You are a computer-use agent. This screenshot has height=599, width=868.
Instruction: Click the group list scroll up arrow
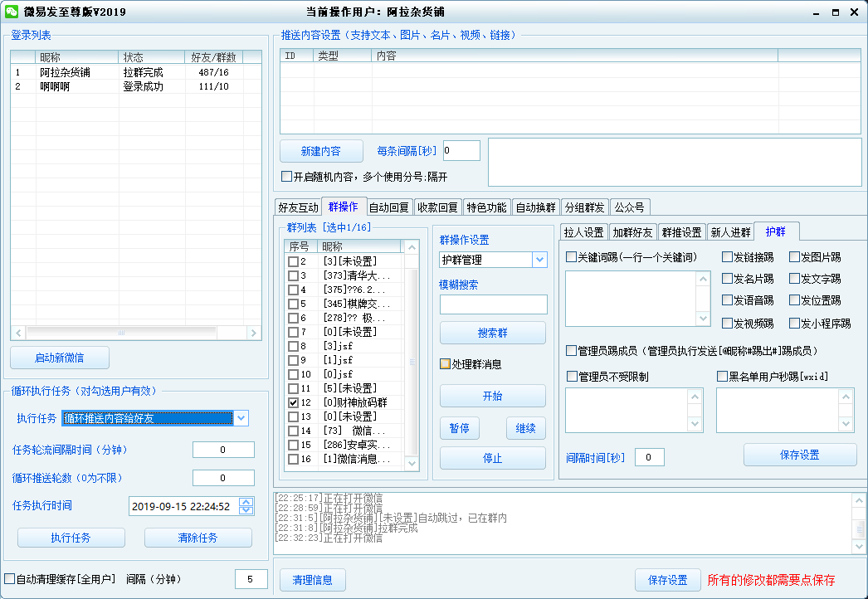pyautogui.click(x=412, y=247)
